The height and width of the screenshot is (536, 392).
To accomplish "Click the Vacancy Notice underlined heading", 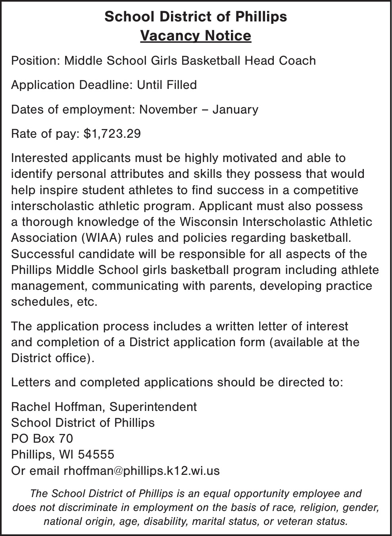I will [x=196, y=36].
